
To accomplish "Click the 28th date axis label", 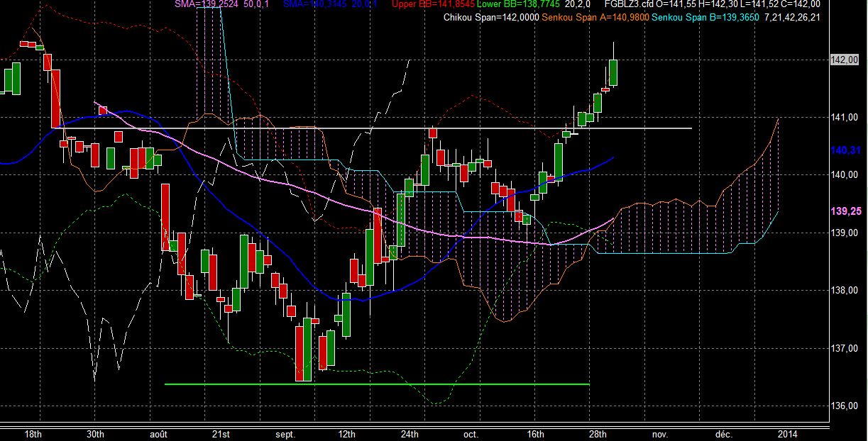I will [598, 434].
